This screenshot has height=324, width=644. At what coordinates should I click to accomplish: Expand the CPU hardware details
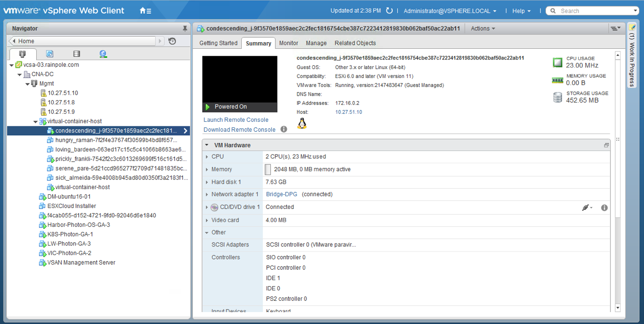tap(207, 157)
